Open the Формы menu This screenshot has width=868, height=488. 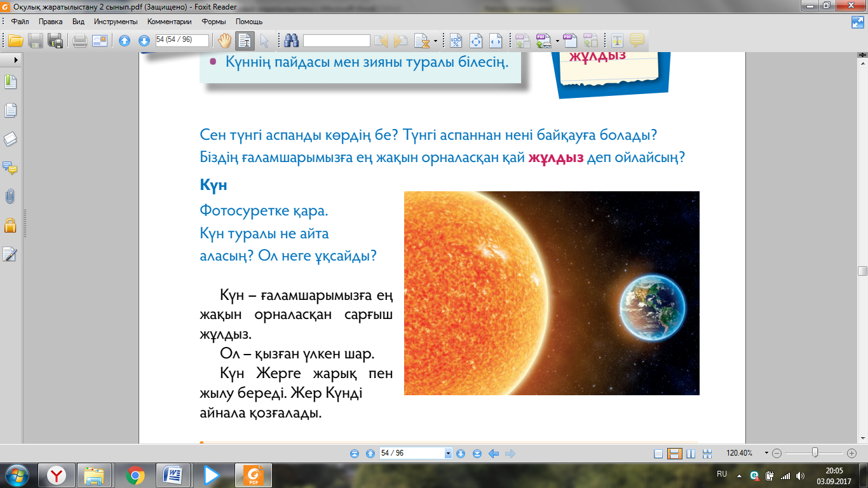[x=214, y=22]
